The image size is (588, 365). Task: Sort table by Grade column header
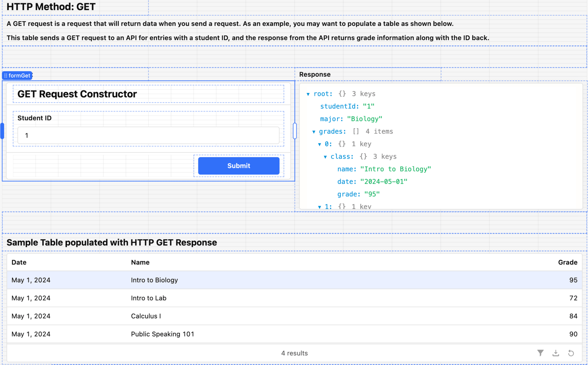point(567,262)
